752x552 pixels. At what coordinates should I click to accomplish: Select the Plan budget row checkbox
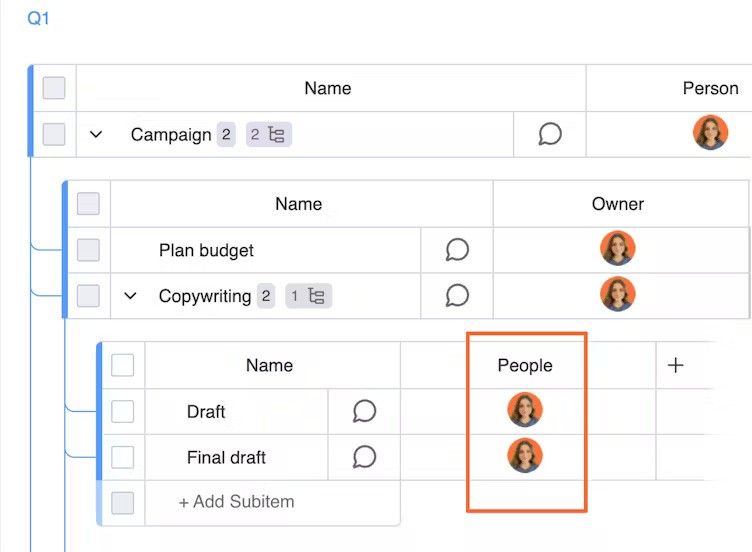[x=88, y=250]
